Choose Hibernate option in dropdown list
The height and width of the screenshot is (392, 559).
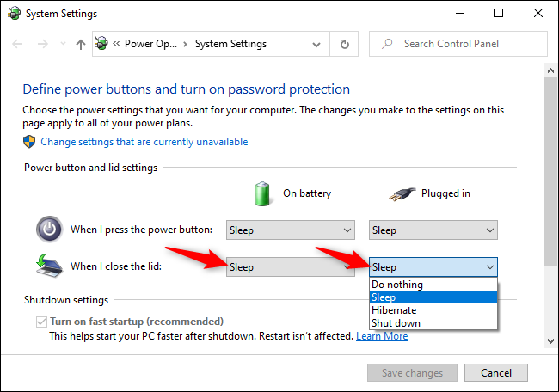[394, 310]
